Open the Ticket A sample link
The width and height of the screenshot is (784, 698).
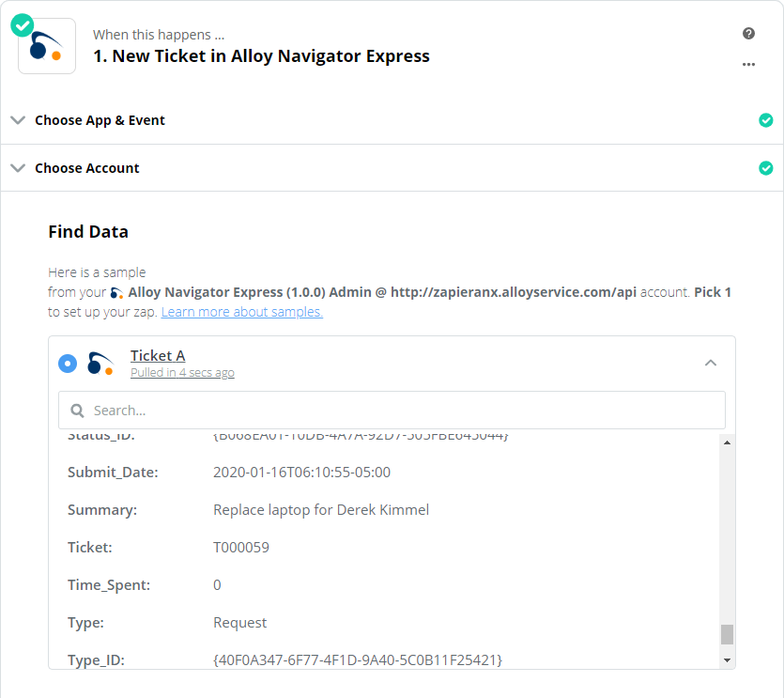pyautogui.click(x=158, y=355)
